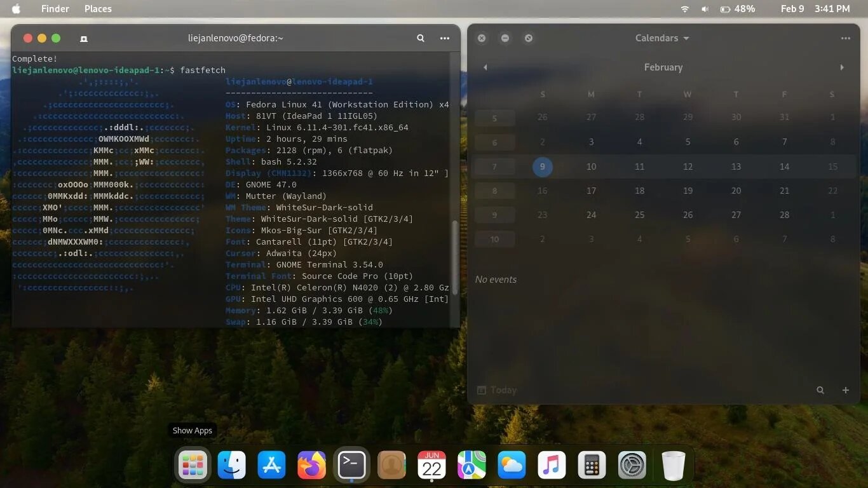Click '81VT (IdeaPad 1 11IGL05)' host text
This screenshot has height=488, width=868.
(x=316, y=116)
